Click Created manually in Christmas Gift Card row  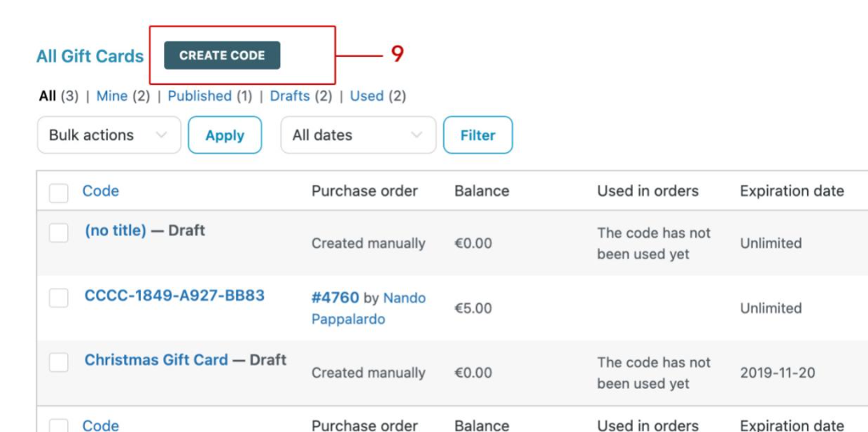click(x=368, y=374)
